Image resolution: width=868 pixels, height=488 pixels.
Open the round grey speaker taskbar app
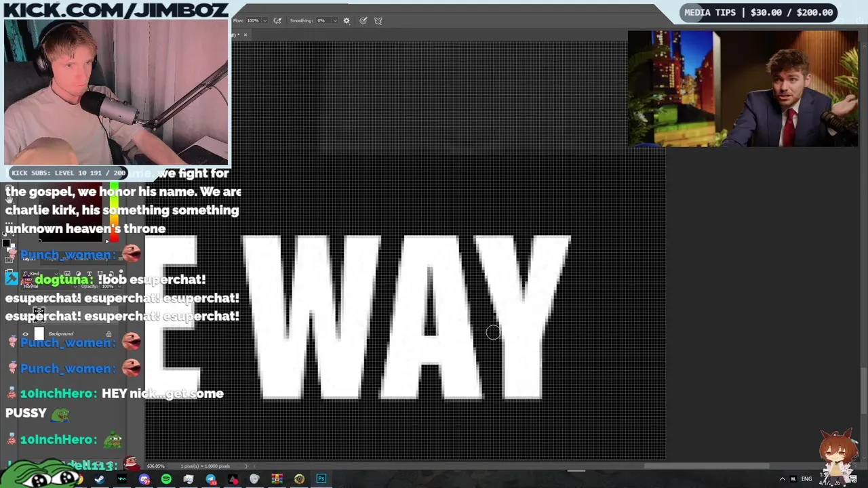point(255,479)
